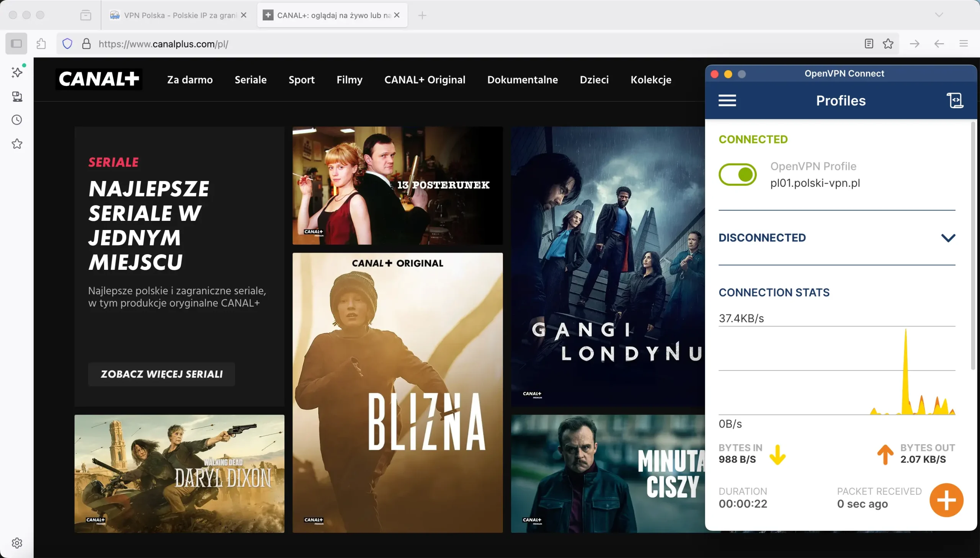Bookmark the page using the star icon

coord(889,43)
